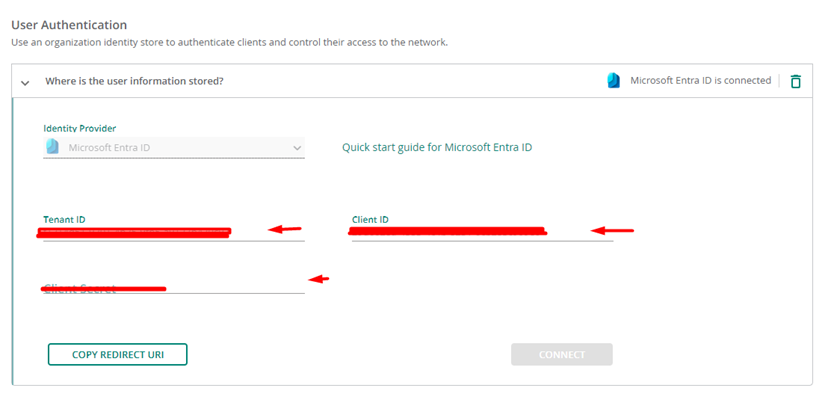Image resolution: width=828 pixels, height=394 pixels.
Task: Click the Entra ID logo inside the Identity Provider field
Action: (x=52, y=147)
